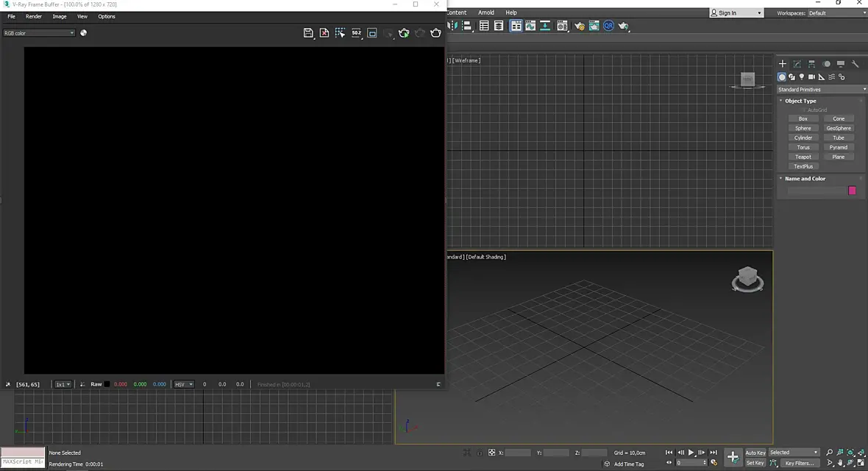Toggle Auto Key animation mode

point(755,453)
